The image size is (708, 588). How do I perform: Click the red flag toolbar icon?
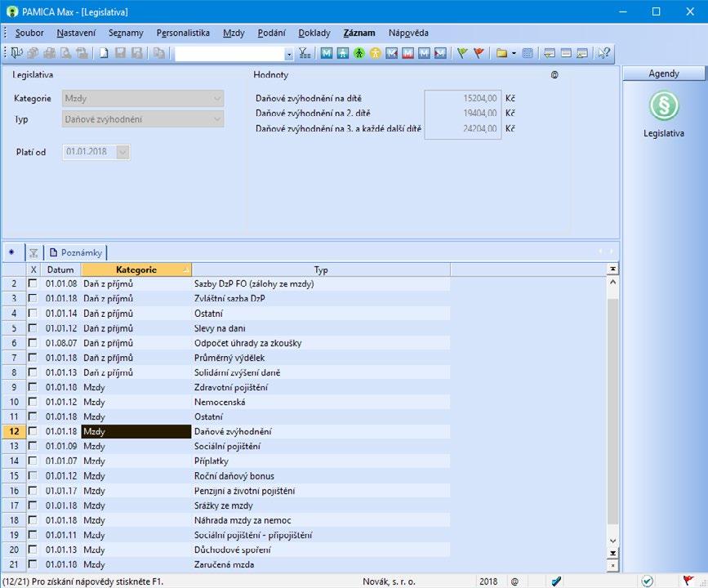[479, 53]
